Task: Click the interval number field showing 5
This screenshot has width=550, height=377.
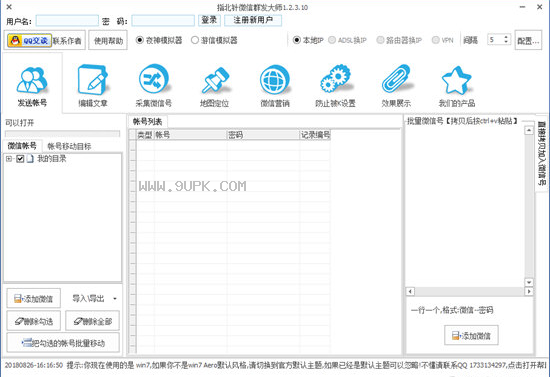Action: pos(495,40)
